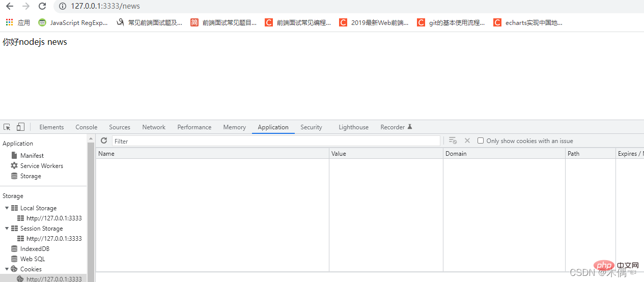Collapse the Local Storage tree node
Screen dimensions: 644x282
(x=7, y=208)
